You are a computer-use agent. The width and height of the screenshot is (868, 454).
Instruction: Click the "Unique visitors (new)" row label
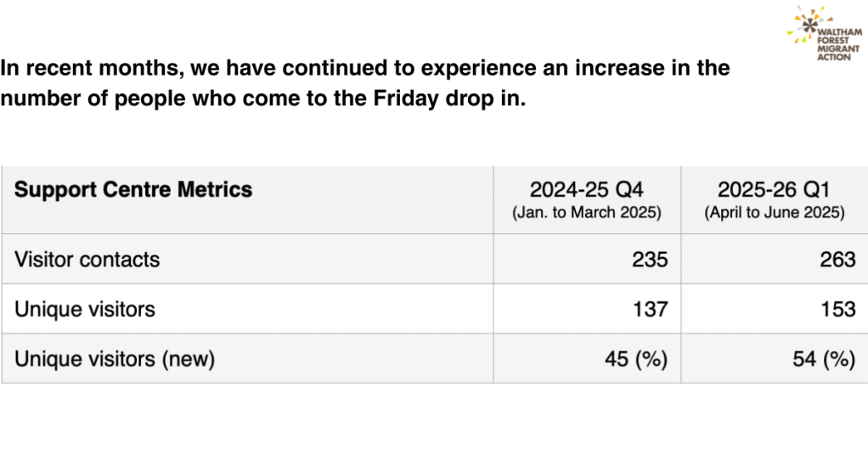coord(115,359)
